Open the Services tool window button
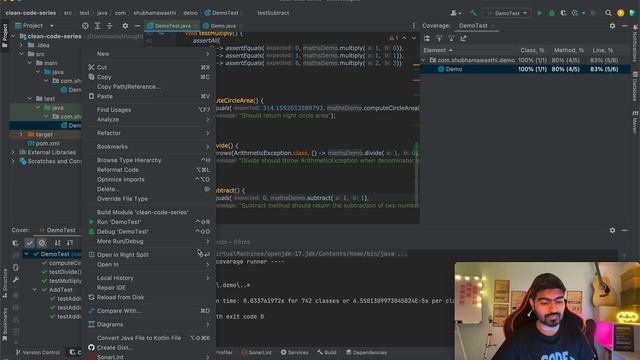 pyautogui.click(x=294, y=352)
